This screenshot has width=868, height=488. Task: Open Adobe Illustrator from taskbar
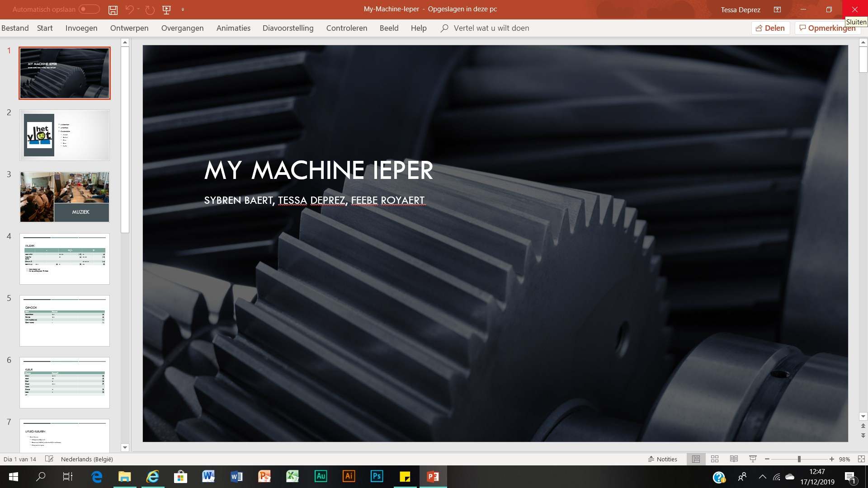[x=349, y=476]
